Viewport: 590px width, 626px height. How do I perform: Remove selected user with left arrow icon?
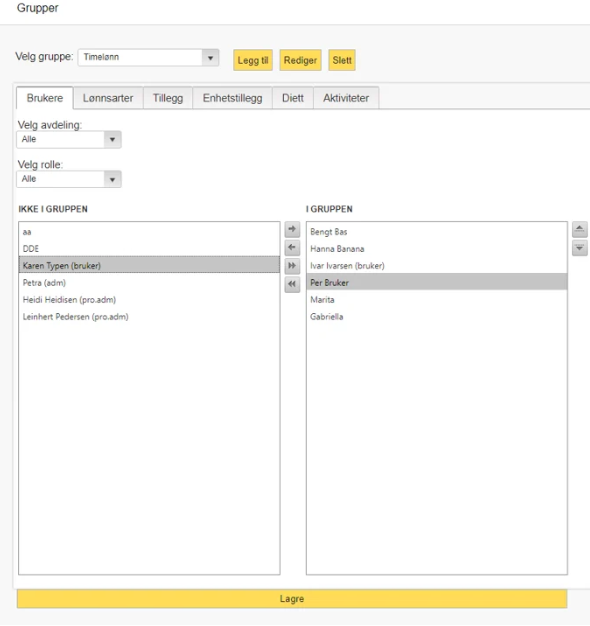coord(292,248)
